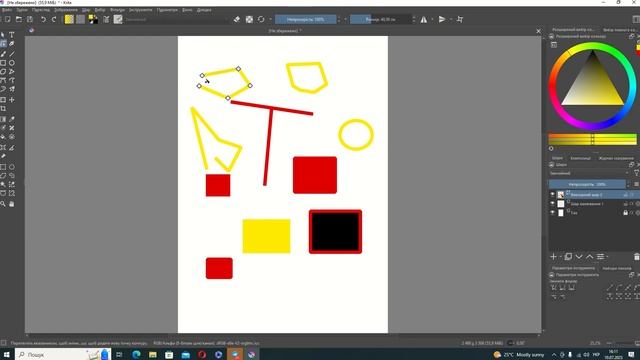Select the Move tool

12,100
